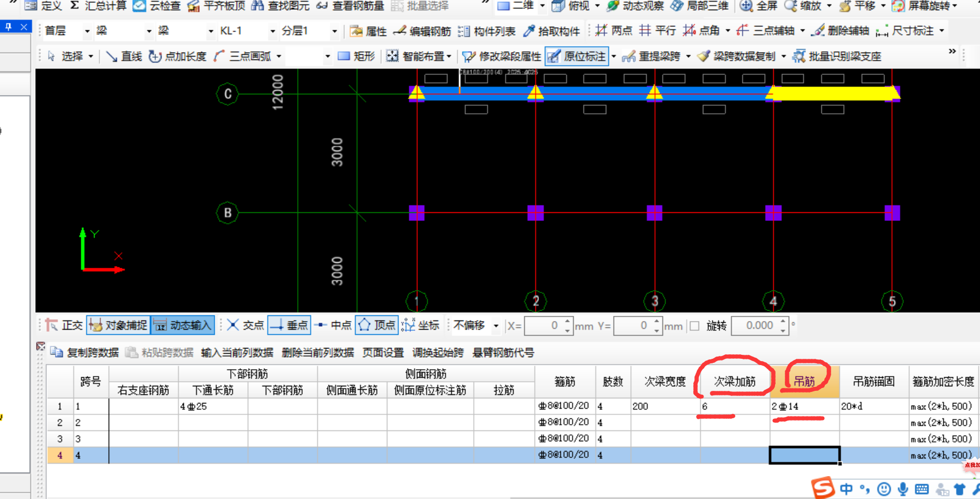
Task: Click 梁跨数据复制 tool
Action: (736, 56)
